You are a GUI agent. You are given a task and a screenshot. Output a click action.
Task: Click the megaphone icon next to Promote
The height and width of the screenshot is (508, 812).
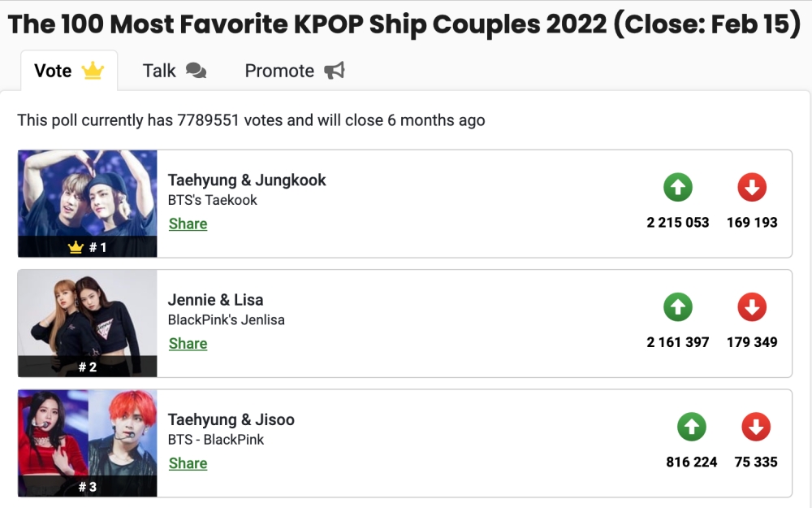coord(334,70)
